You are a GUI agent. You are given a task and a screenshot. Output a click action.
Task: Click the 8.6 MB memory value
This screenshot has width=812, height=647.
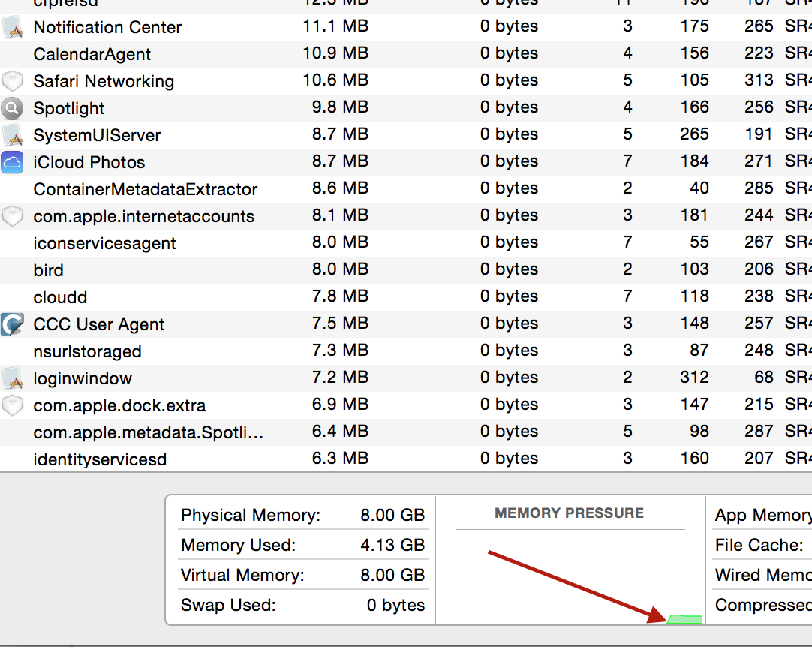click(x=340, y=188)
